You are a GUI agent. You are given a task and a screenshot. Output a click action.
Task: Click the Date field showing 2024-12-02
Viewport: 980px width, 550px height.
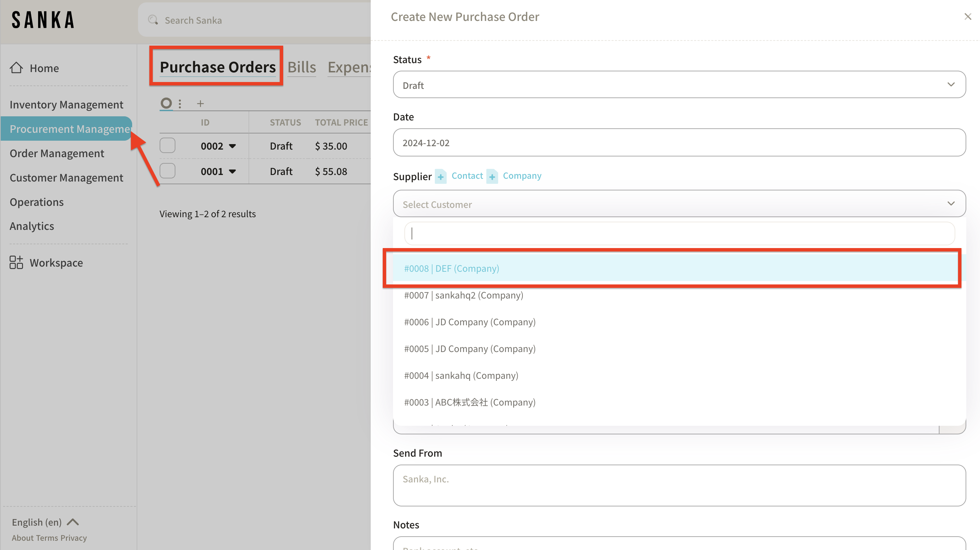pos(679,143)
